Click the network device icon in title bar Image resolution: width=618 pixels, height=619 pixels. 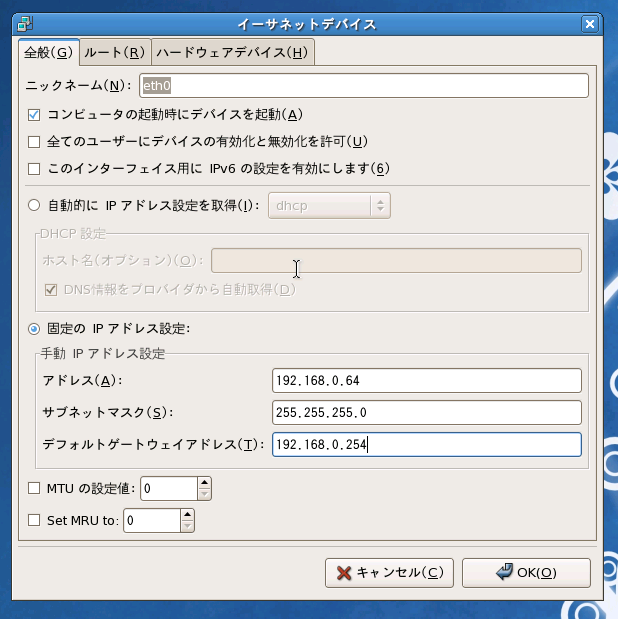point(25,24)
